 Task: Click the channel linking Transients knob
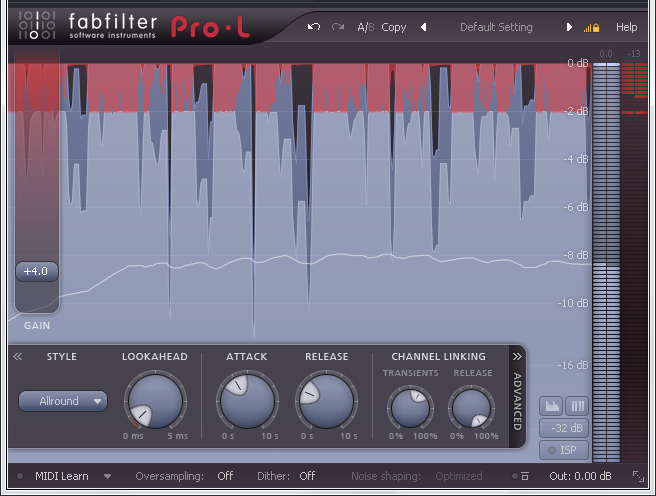point(410,408)
